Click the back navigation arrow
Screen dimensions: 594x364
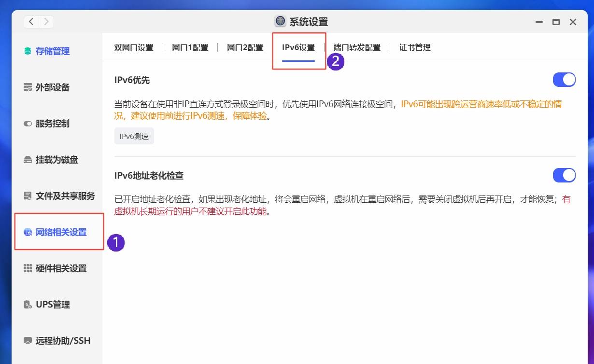point(30,22)
